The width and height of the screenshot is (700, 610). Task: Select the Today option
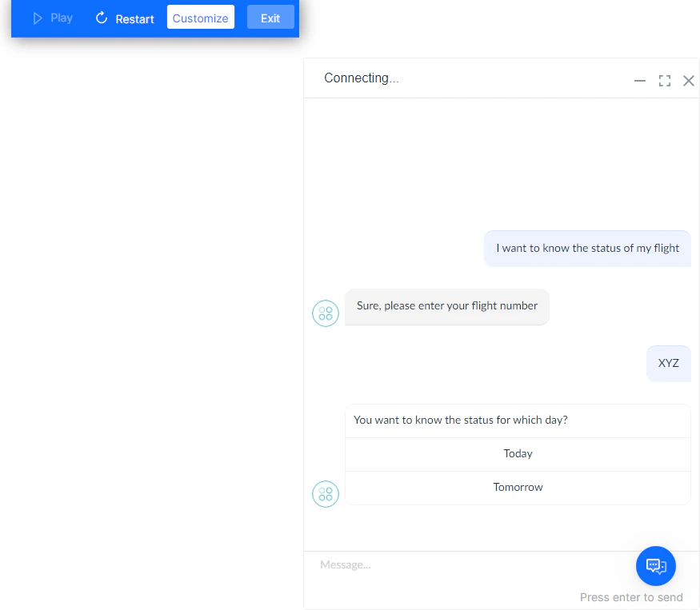point(518,454)
